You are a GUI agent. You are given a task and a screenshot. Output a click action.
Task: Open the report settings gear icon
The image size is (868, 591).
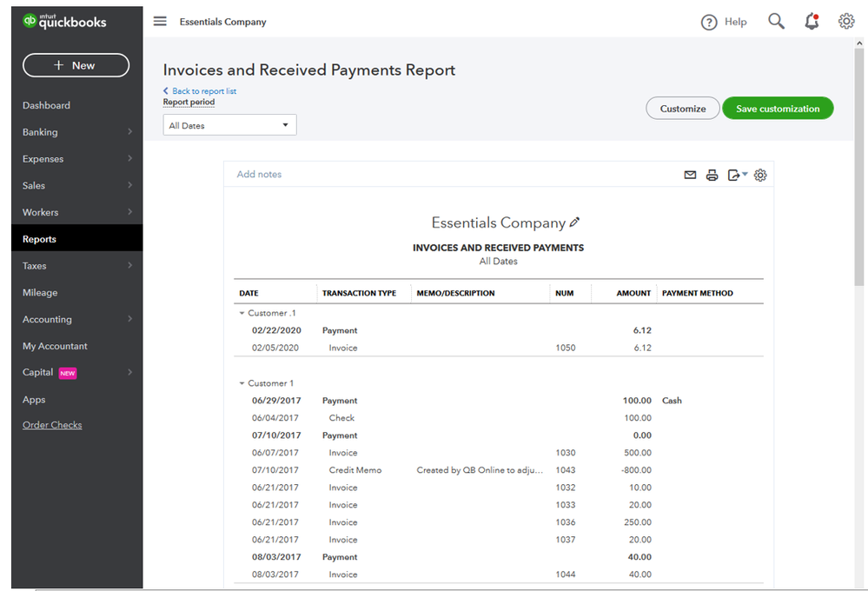(x=760, y=175)
